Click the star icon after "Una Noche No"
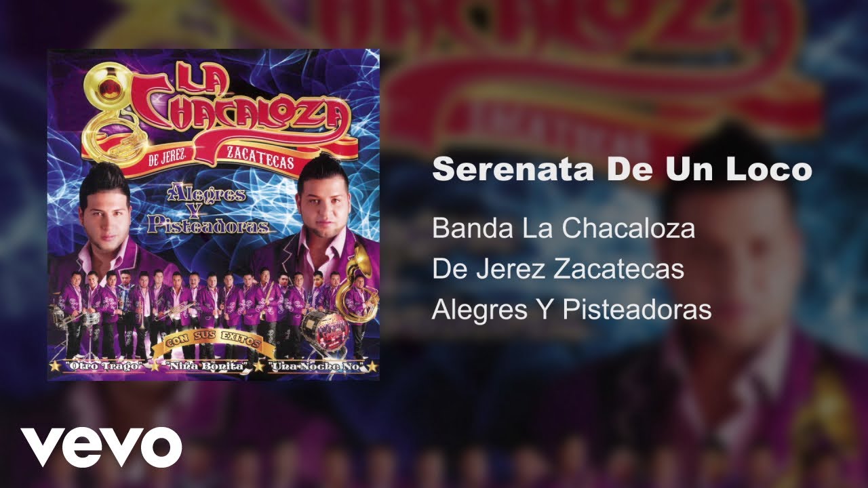 374,366
